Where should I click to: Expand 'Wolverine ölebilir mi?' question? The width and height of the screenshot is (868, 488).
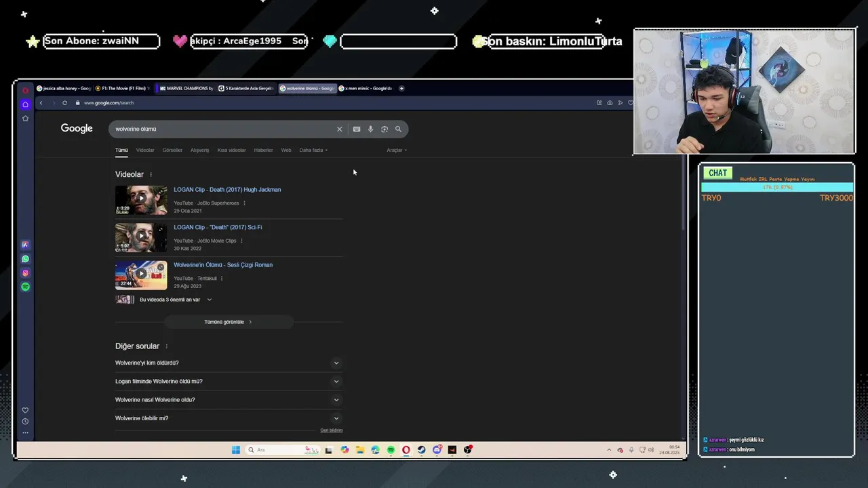(229, 418)
